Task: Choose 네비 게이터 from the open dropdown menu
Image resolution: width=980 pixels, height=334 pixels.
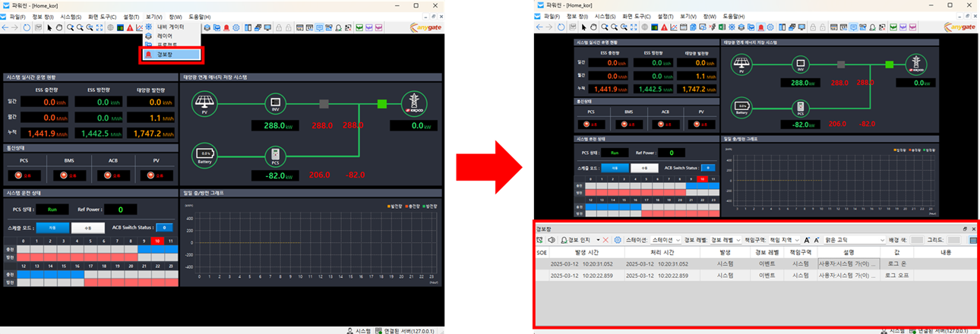Action: tap(170, 27)
